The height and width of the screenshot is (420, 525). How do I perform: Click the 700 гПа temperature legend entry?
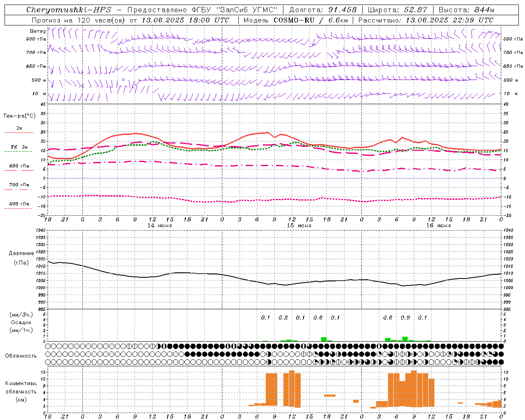[19, 185]
